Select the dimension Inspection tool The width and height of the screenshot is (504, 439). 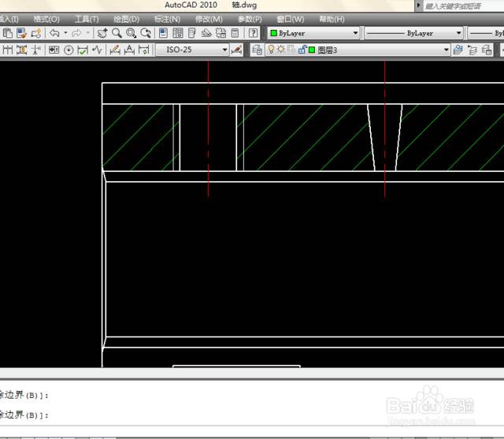tap(83, 50)
